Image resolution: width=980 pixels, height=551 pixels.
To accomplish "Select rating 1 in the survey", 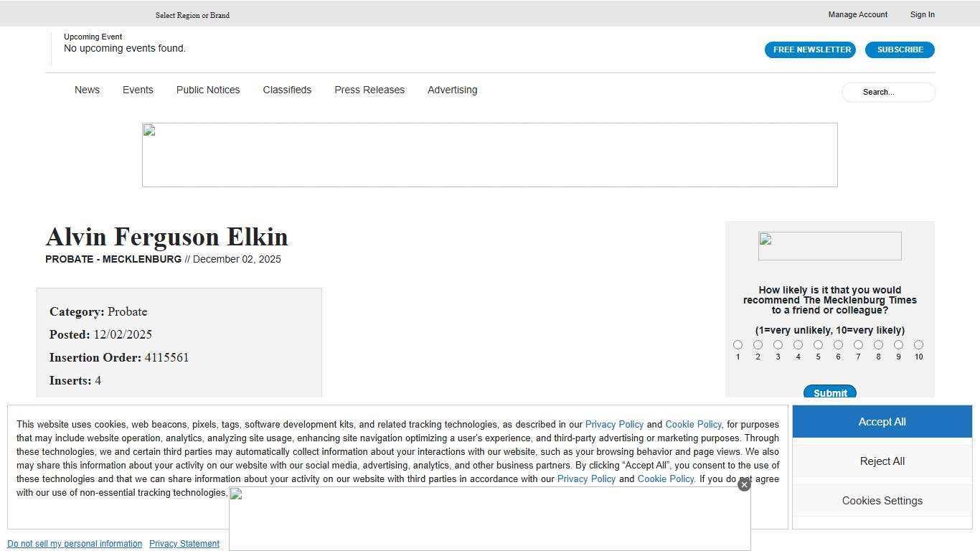I will point(738,345).
